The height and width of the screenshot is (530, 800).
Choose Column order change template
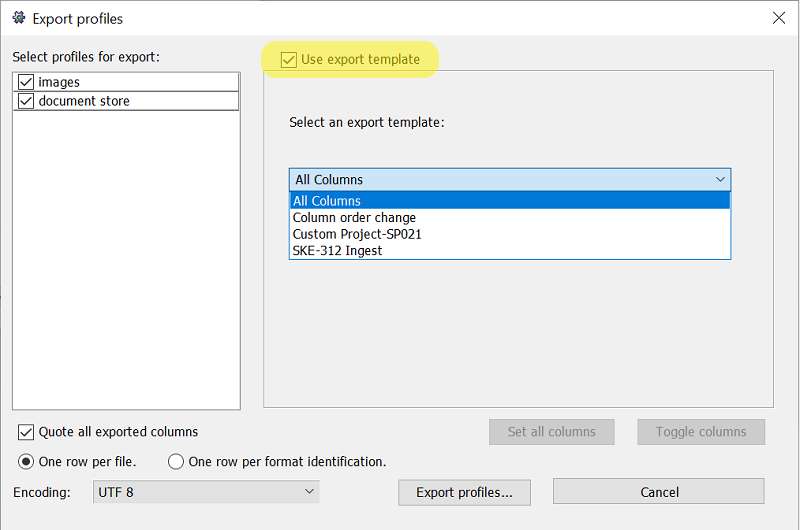point(510,217)
